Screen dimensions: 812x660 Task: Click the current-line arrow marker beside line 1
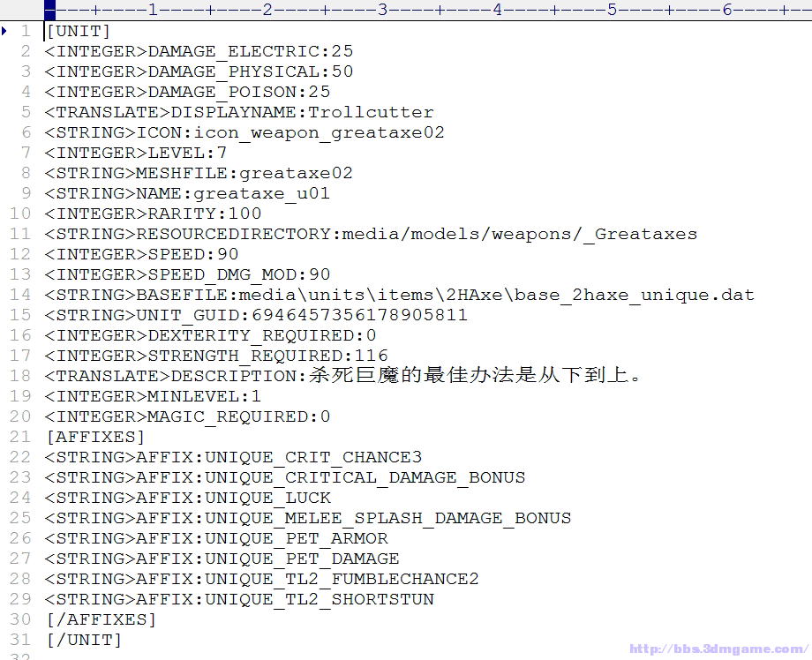[5, 31]
